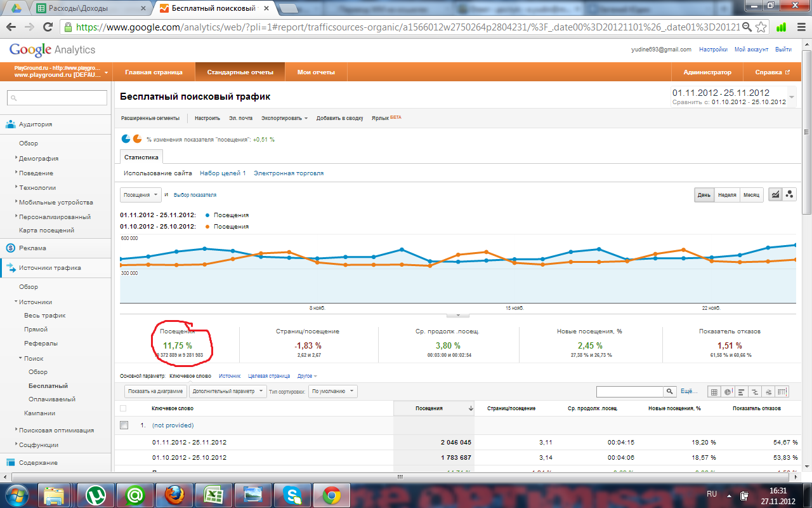This screenshot has height=508, width=812.
Task: Click the left sidebar search field
Action: [x=57, y=98]
